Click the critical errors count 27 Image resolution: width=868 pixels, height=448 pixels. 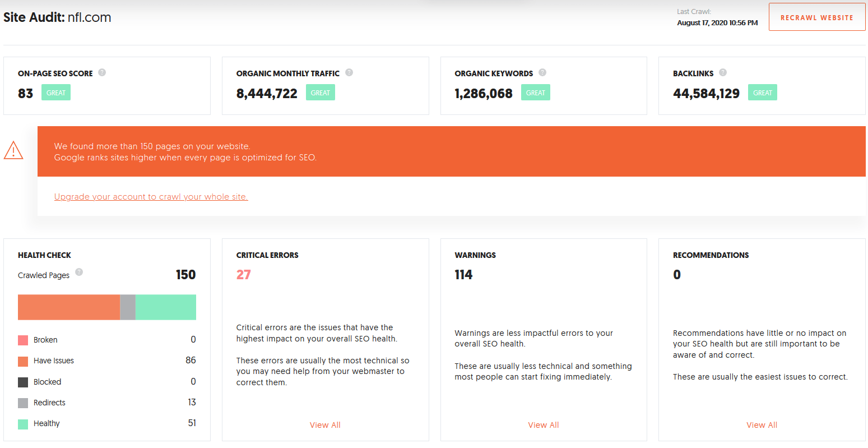[x=244, y=275]
